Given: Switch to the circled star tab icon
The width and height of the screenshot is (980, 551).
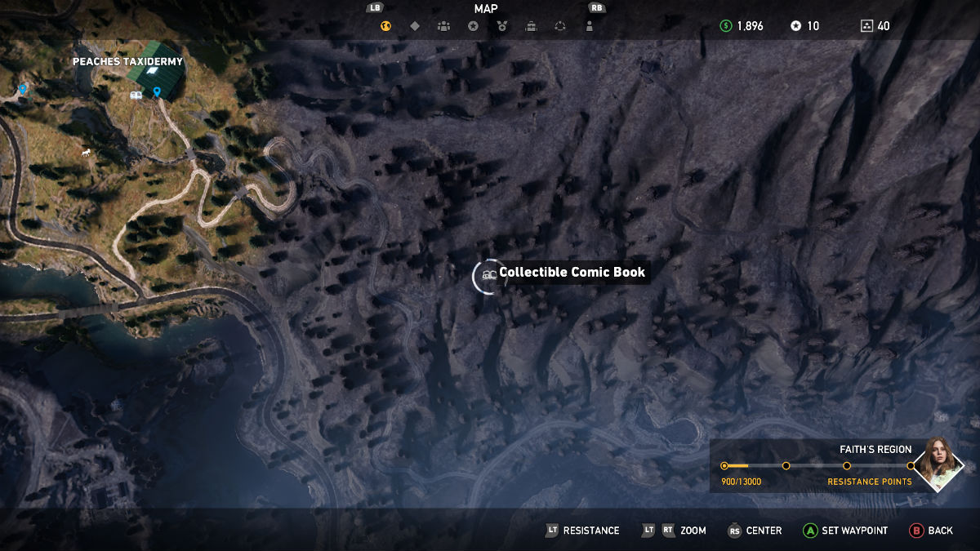Looking at the screenshot, I should [x=473, y=26].
